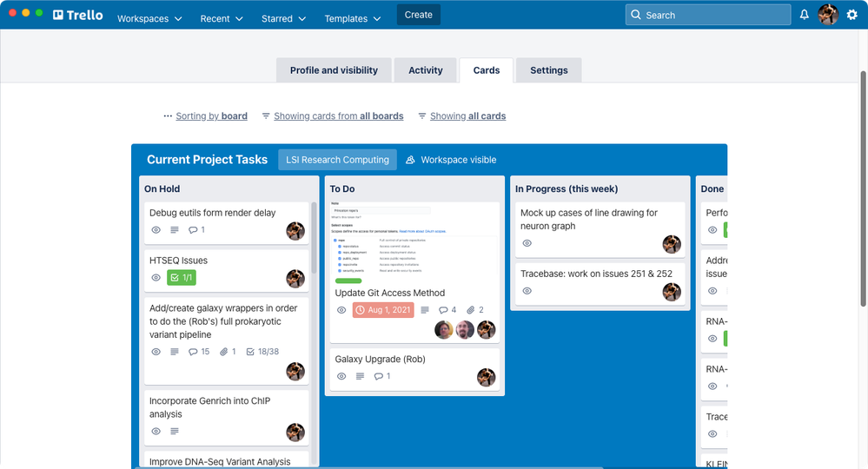This screenshot has height=469, width=868.
Task: Click the Workspace visible icon
Action: [410, 160]
